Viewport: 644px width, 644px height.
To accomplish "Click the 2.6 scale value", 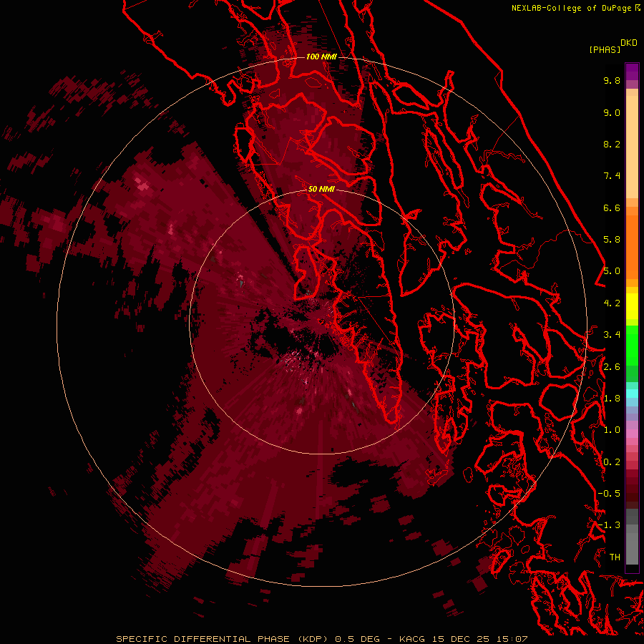I will [612, 367].
